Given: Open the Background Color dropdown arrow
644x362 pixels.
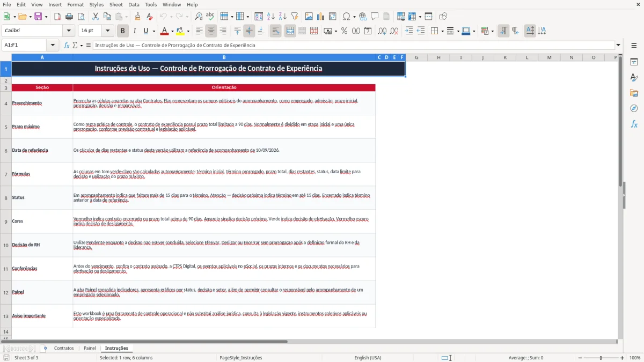Looking at the screenshot, I should click(188, 31).
